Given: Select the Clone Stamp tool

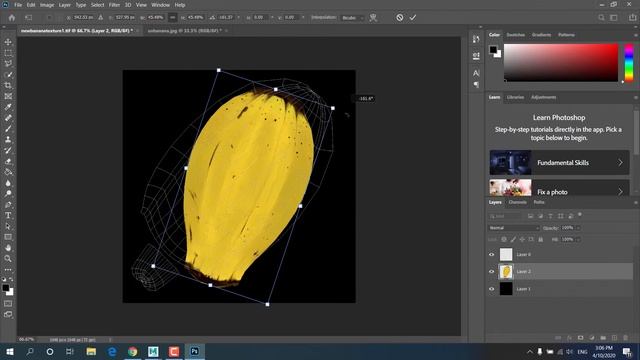Looking at the screenshot, I should pyautogui.click(x=8, y=140).
